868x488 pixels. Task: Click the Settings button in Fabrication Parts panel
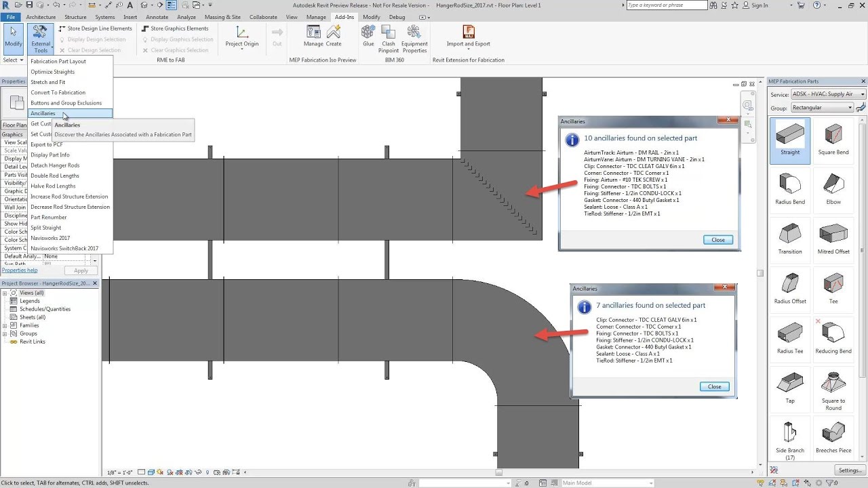(x=850, y=470)
